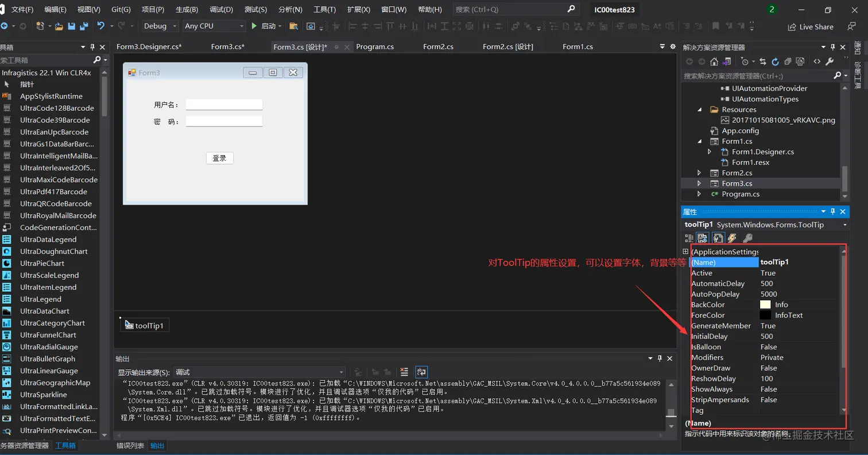This screenshot has height=455, width=868.
Task: Click the View Code icon in Solution Explorer
Action: [817, 62]
